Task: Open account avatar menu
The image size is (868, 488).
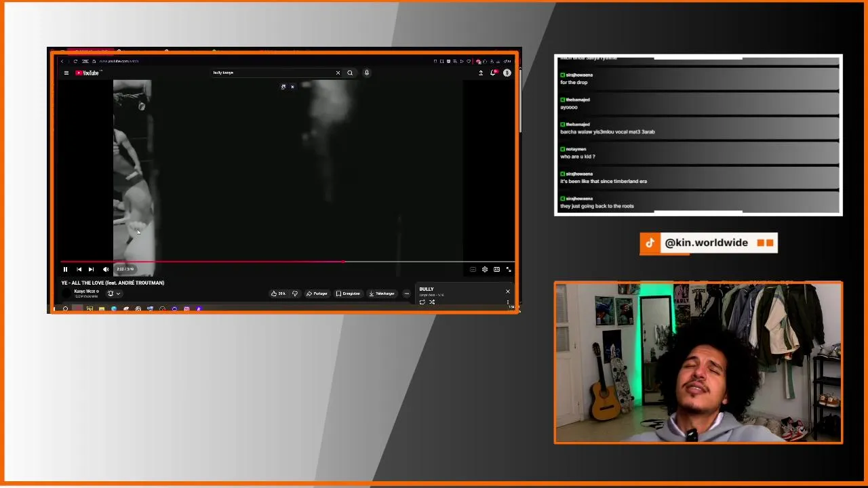Action: [x=507, y=73]
